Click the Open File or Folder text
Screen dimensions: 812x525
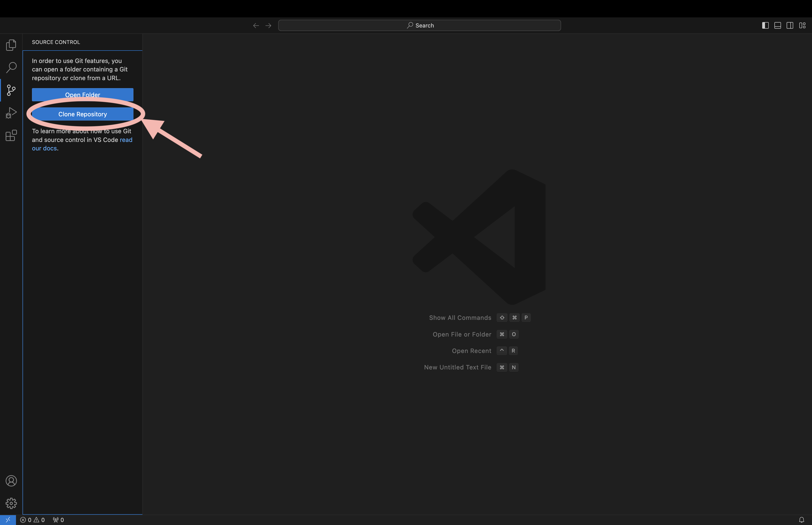[462, 334]
